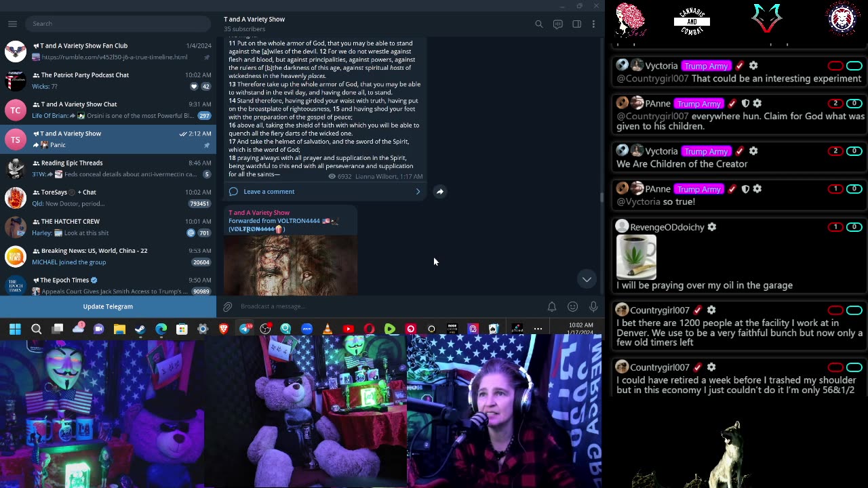
Task: Open Zoom from the taskbar
Action: click(x=307, y=329)
